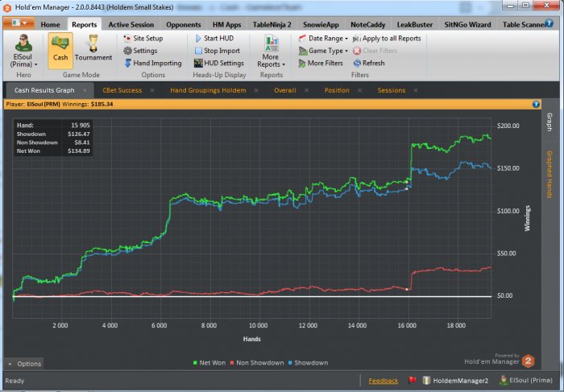Start the HUD
The width and height of the screenshot is (564, 392).
click(x=217, y=38)
